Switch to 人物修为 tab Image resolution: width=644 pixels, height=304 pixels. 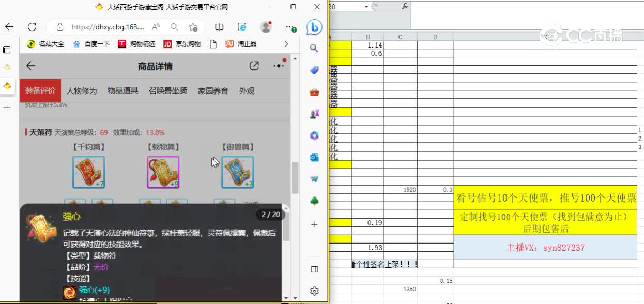82,90
